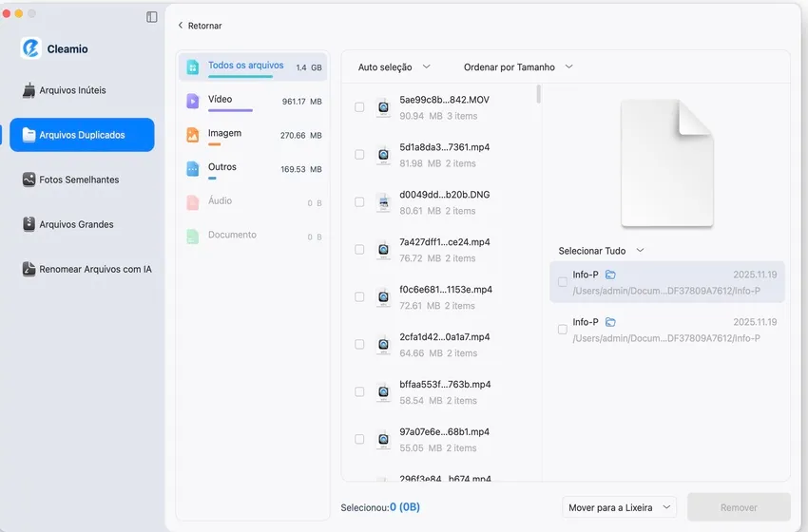Select the first Info-P file checkbox
Screen dimensions: 808x532
click(x=563, y=282)
